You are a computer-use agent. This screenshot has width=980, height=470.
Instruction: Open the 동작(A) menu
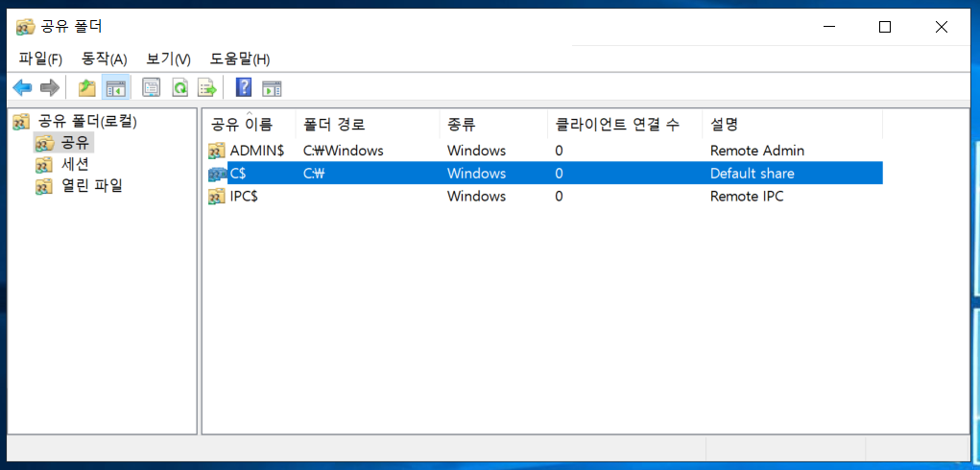tap(105, 59)
